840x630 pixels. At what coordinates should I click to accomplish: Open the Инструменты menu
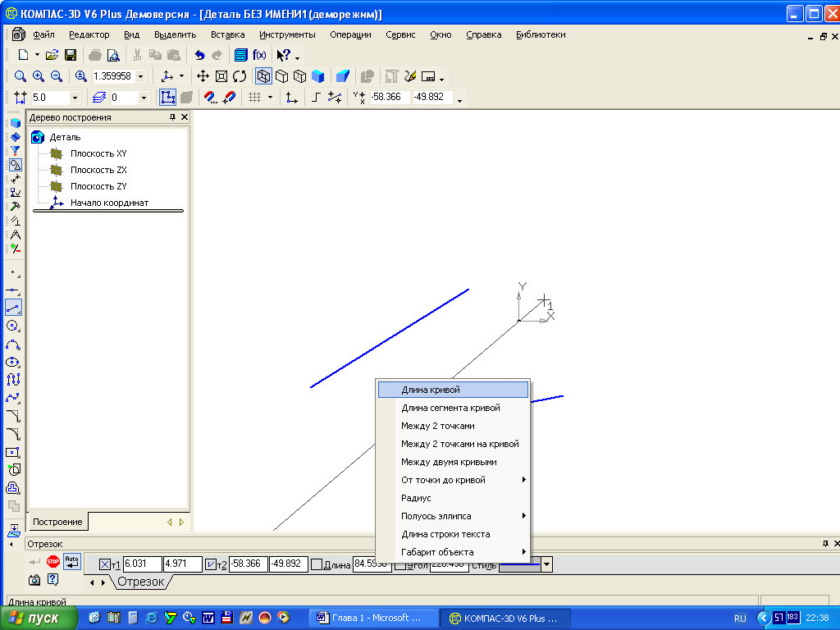click(x=287, y=34)
